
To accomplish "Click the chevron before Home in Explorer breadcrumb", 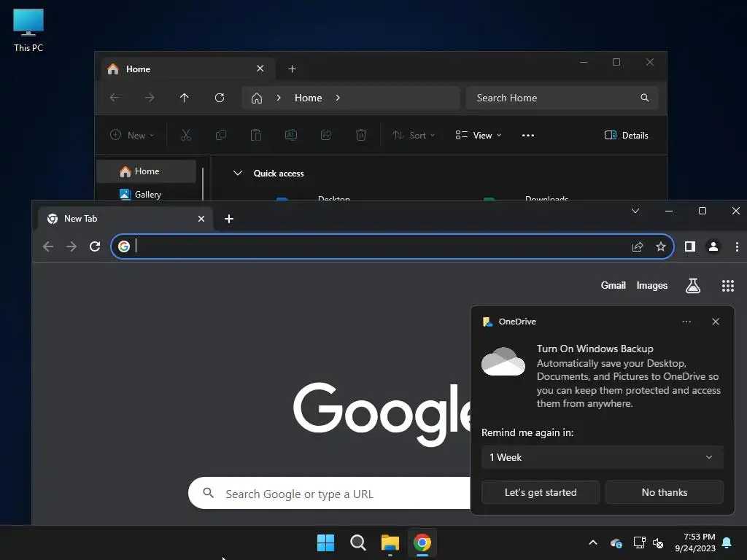I will coord(279,98).
